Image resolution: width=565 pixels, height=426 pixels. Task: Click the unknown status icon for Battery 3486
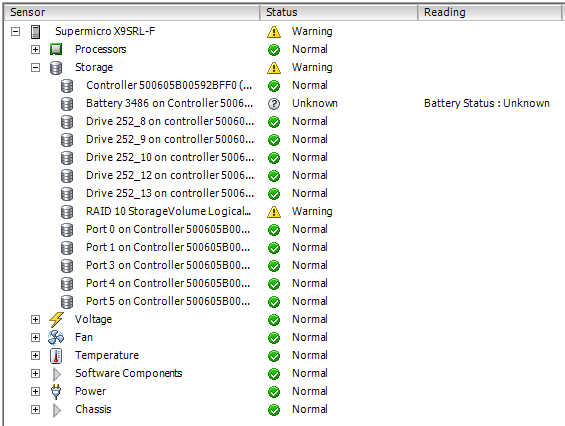pos(274,104)
